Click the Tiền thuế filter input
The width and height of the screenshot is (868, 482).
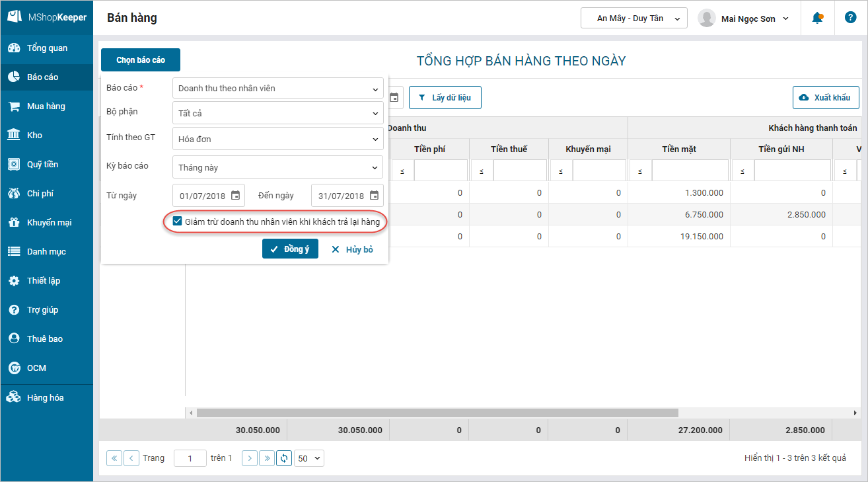[x=520, y=171]
